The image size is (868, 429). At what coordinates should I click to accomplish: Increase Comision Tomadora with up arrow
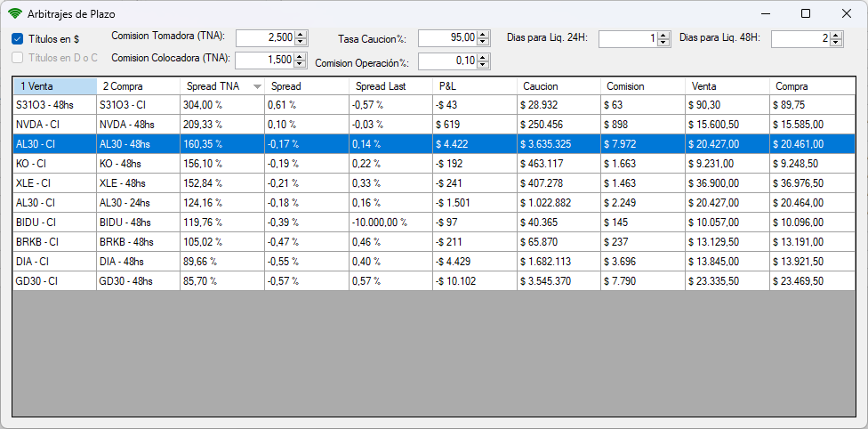pos(301,35)
